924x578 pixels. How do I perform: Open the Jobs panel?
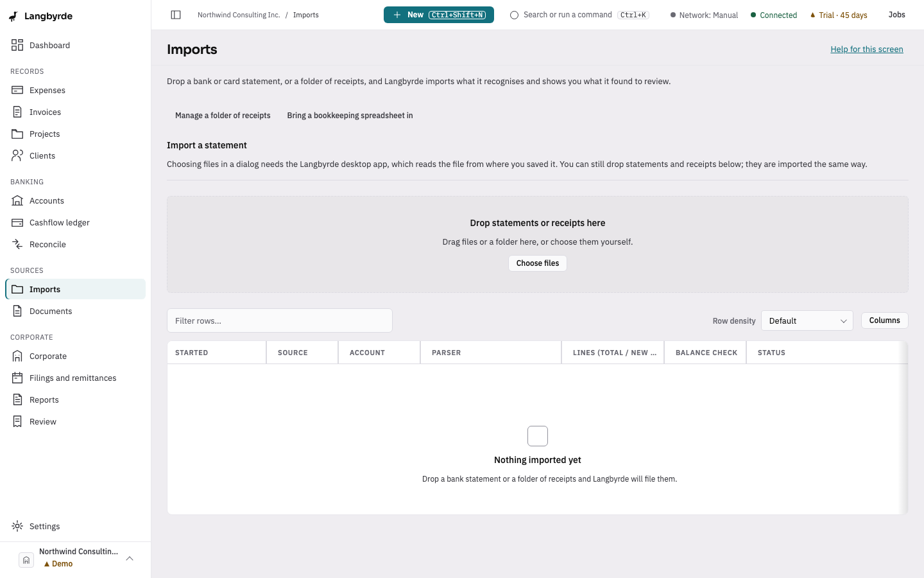(x=897, y=15)
